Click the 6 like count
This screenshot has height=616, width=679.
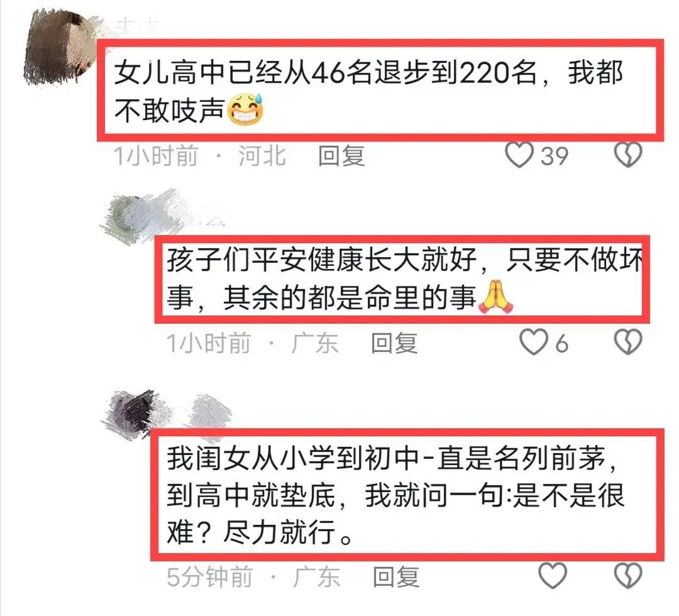[x=561, y=344]
